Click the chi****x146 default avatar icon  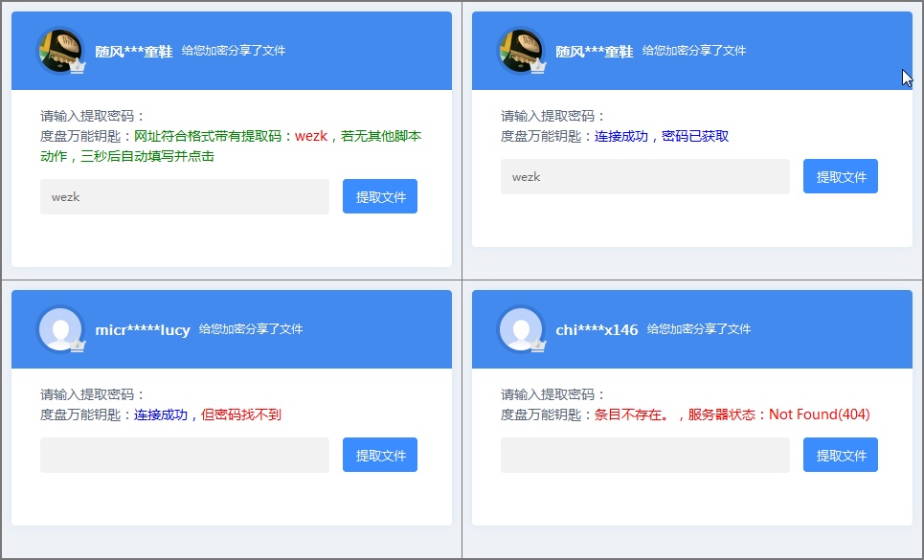pos(522,329)
